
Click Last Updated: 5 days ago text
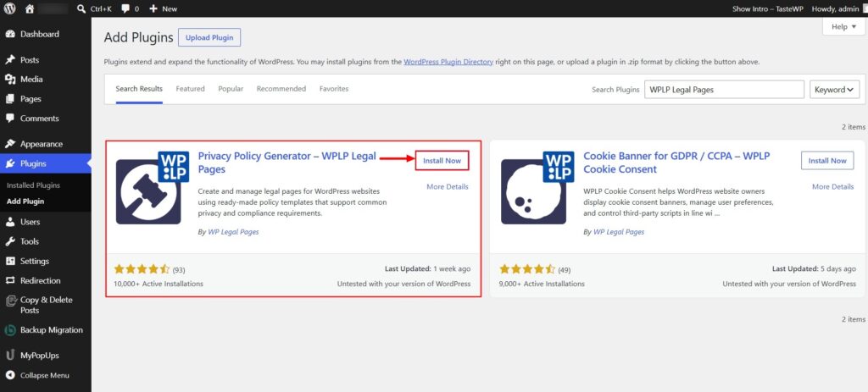pyautogui.click(x=815, y=268)
